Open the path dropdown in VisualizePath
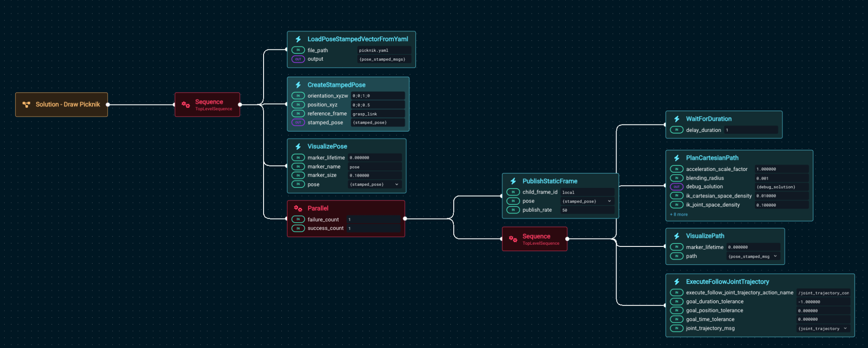868x348 pixels. coord(775,256)
